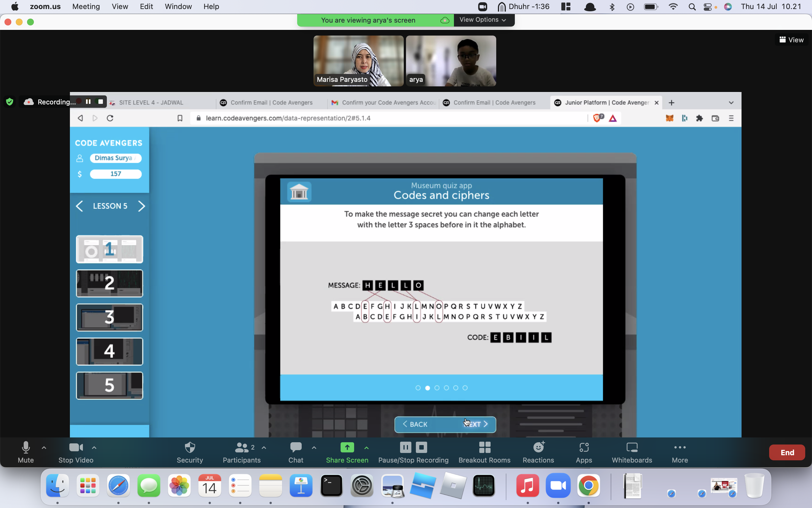Click the bookmark icon beside address bar
The height and width of the screenshot is (508, 812).
[180, 118]
